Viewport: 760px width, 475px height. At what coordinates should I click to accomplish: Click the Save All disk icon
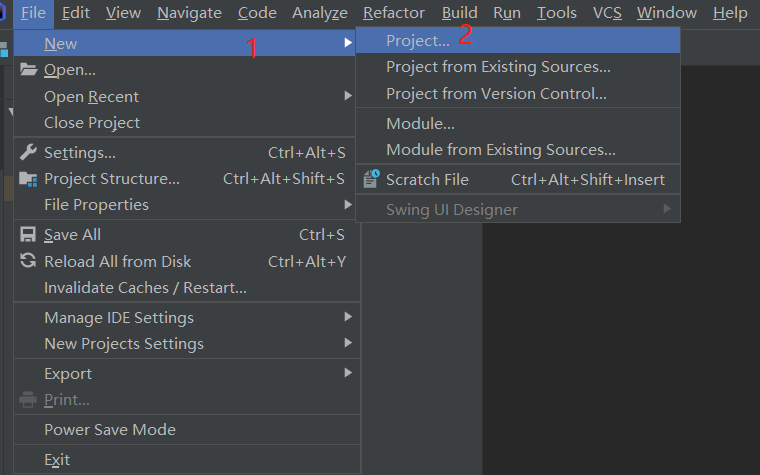click(x=28, y=235)
